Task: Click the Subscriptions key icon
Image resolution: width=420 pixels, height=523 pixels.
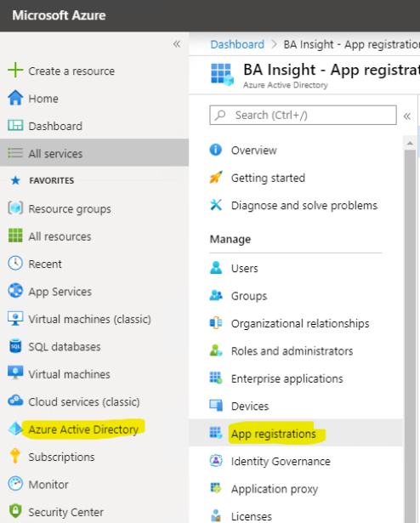Action: tap(14, 456)
